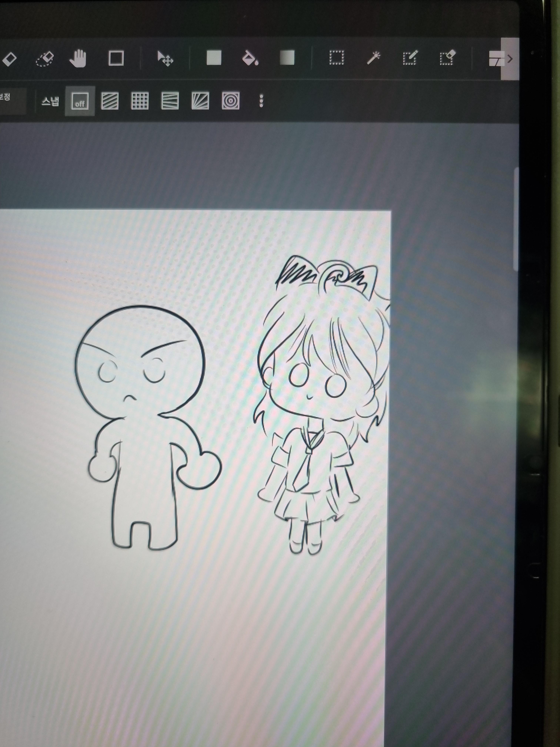Screen dimensions: 560x747
Task: Pick the Select Eraser tool
Action: click(448, 57)
